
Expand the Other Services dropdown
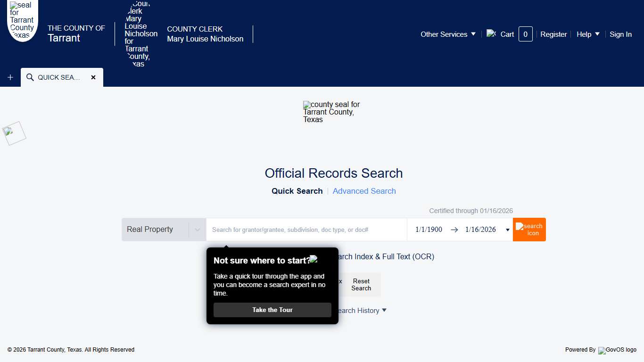(448, 34)
